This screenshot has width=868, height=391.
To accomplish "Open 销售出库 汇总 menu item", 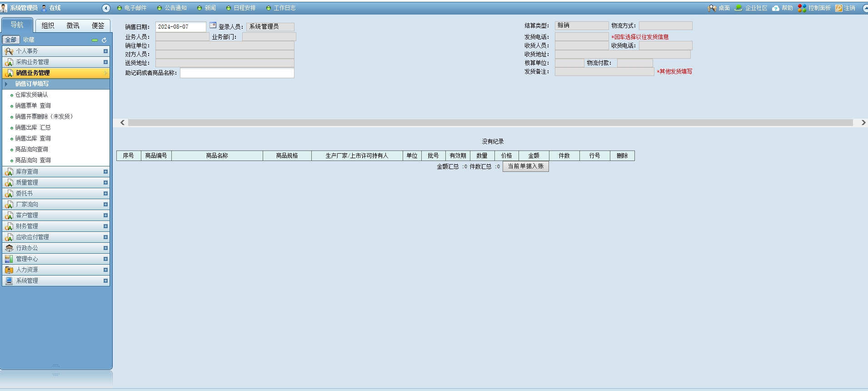I will [x=33, y=128].
